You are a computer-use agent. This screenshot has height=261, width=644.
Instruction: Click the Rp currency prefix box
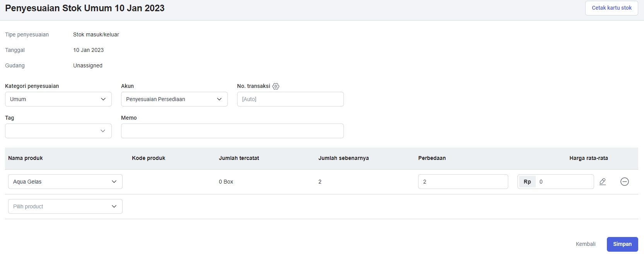pyautogui.click(x=527, y=182)
